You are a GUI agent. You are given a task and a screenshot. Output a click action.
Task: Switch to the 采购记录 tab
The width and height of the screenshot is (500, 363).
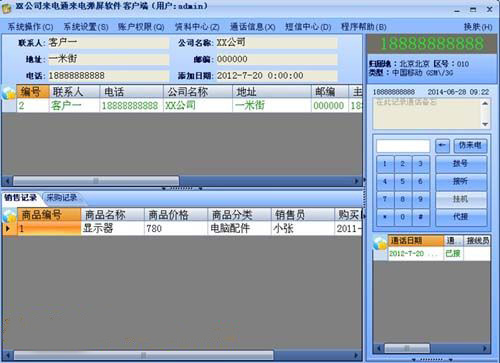click(62, 198)
